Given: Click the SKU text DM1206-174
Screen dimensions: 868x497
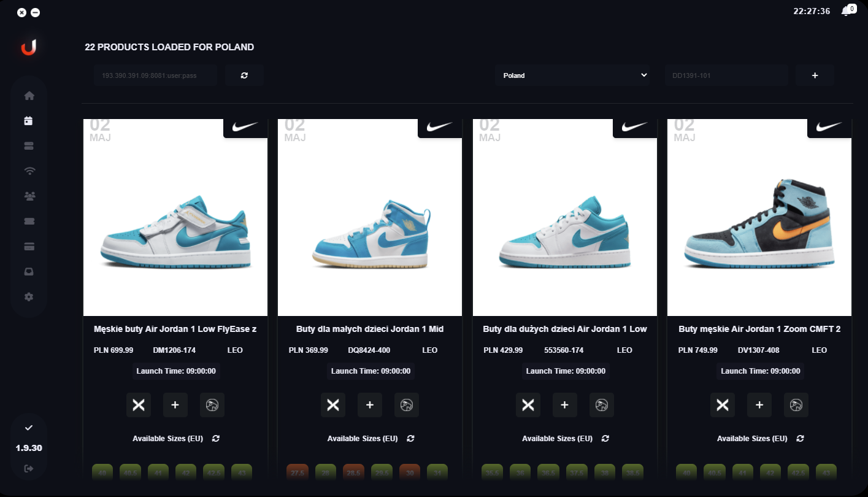Looking at the screenshot, I should (174, 350).
